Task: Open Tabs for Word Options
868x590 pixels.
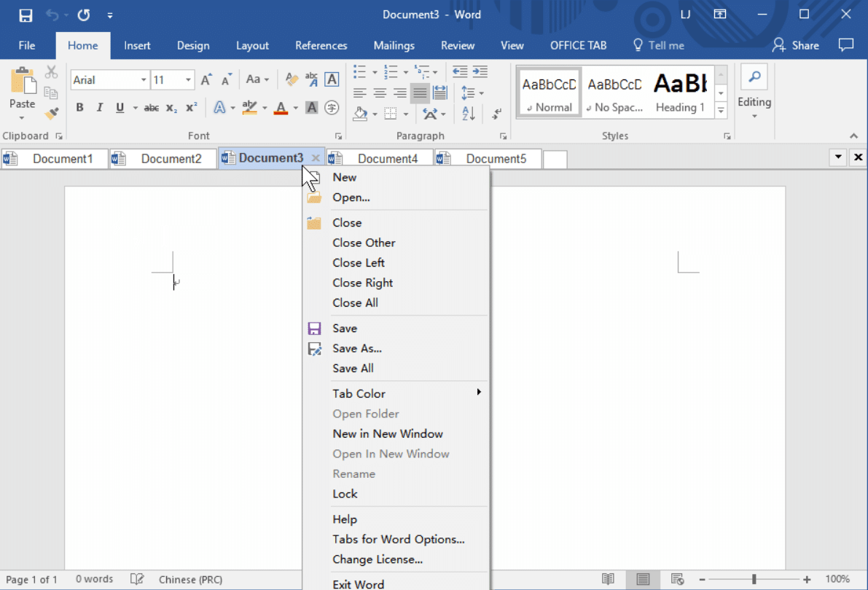Action: pyautogui.click(x=398, y=539)
